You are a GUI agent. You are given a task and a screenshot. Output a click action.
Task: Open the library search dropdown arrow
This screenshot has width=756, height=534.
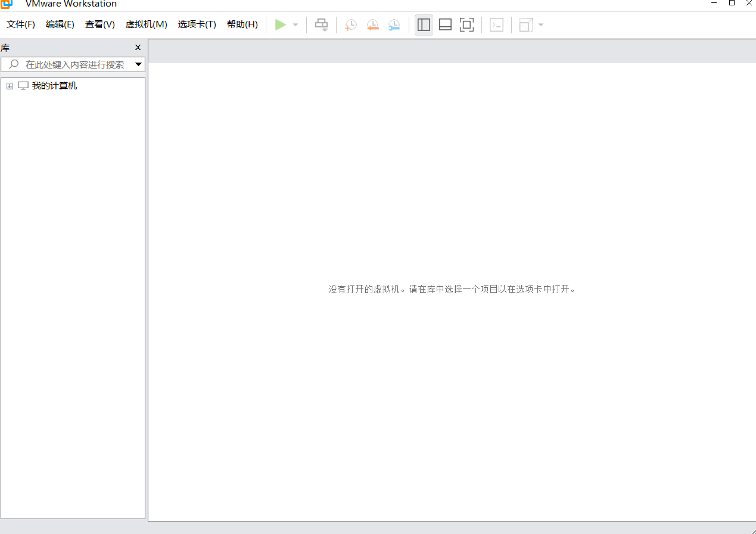(138, 64)
